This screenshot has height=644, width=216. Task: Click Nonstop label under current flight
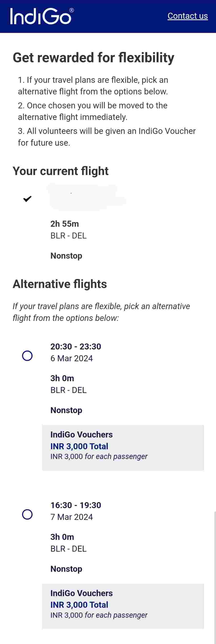pyautogui.click(x=66, y=256)
